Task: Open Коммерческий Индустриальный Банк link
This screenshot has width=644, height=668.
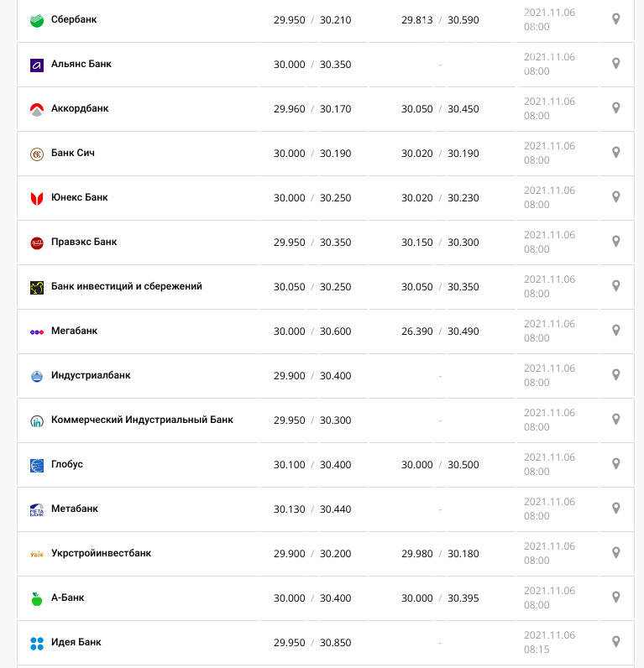Action: [143, 420]
